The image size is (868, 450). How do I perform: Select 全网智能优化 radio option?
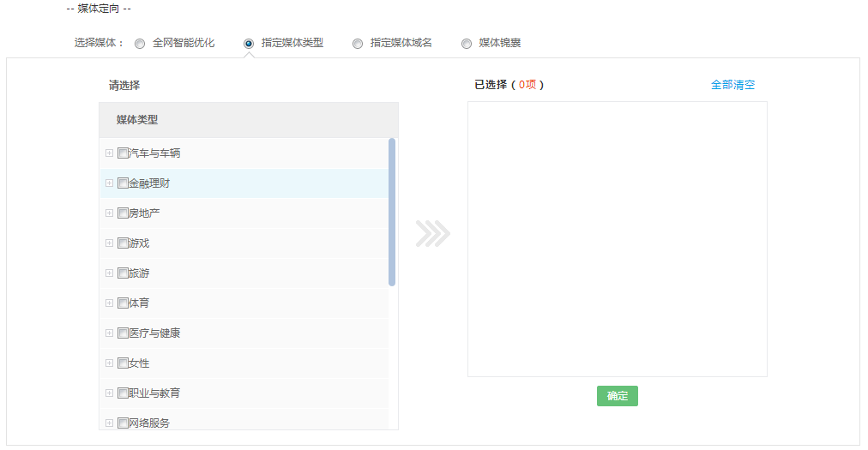pyautogui.click(x=140, y=44)
